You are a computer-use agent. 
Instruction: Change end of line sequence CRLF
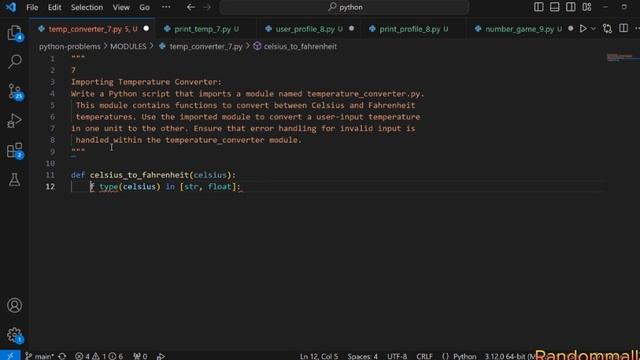pos(424,356)
